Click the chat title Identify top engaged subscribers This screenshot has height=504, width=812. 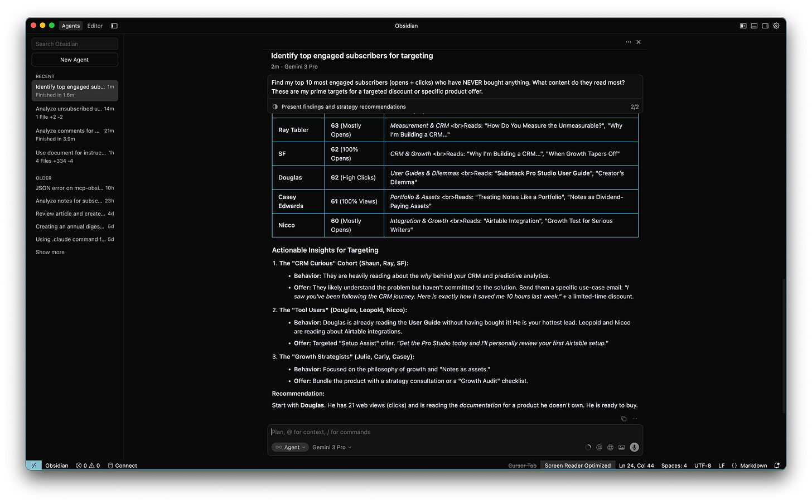coord(352,56)
